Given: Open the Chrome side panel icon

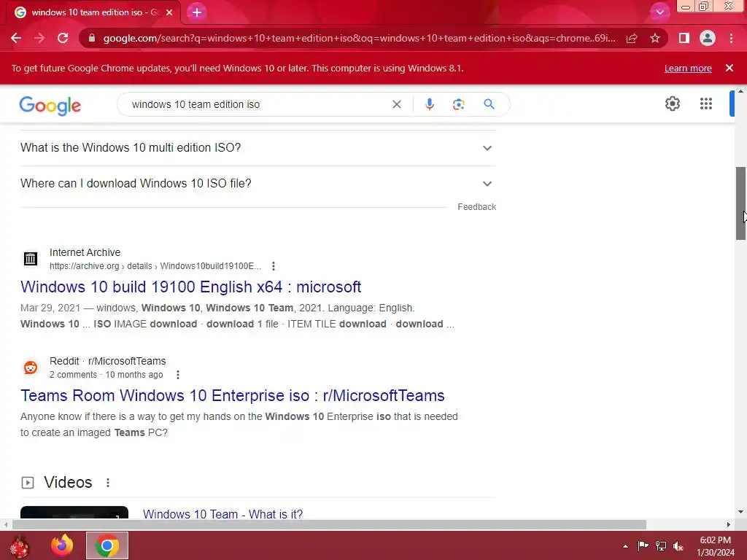Looking at the screenshot, I should [684, 38].
